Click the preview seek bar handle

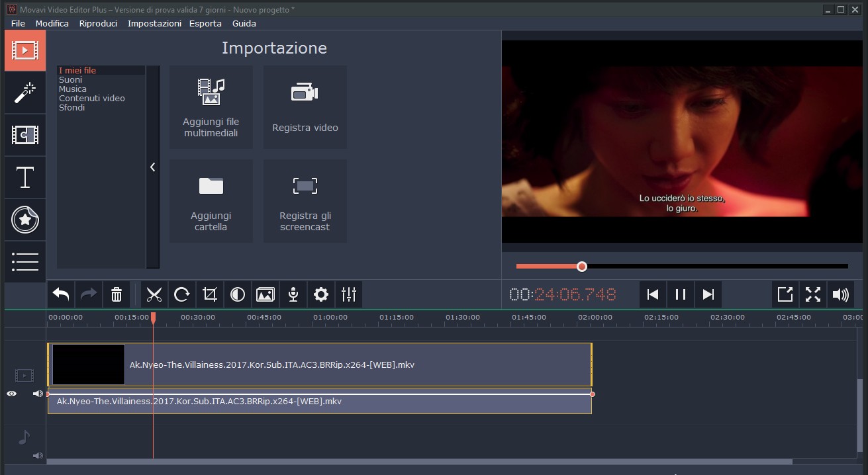[x=581, y=267]
